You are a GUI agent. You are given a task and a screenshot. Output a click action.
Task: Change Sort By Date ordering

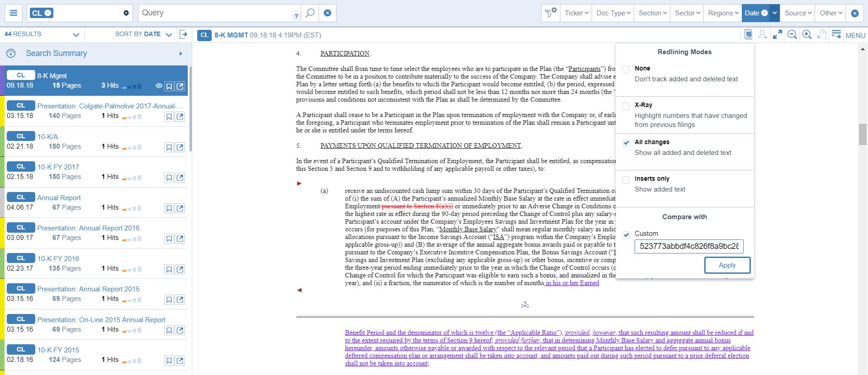click(x=143, y=34)
